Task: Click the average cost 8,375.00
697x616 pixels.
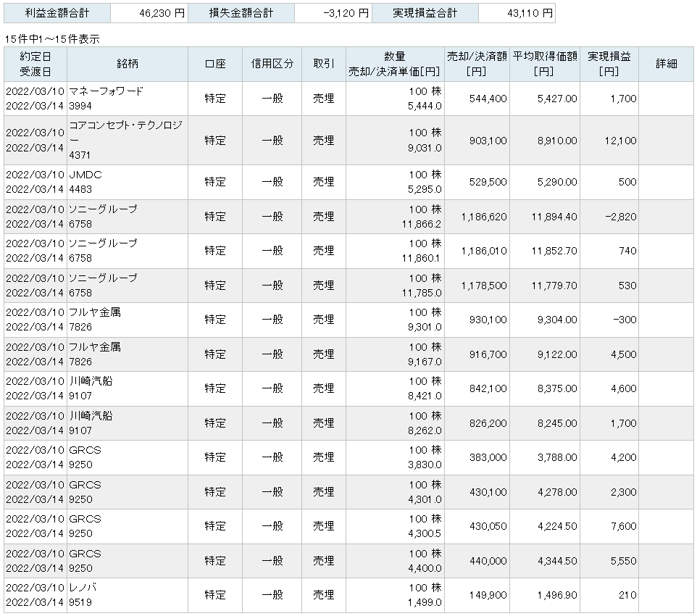Action: tap(557, 388)
